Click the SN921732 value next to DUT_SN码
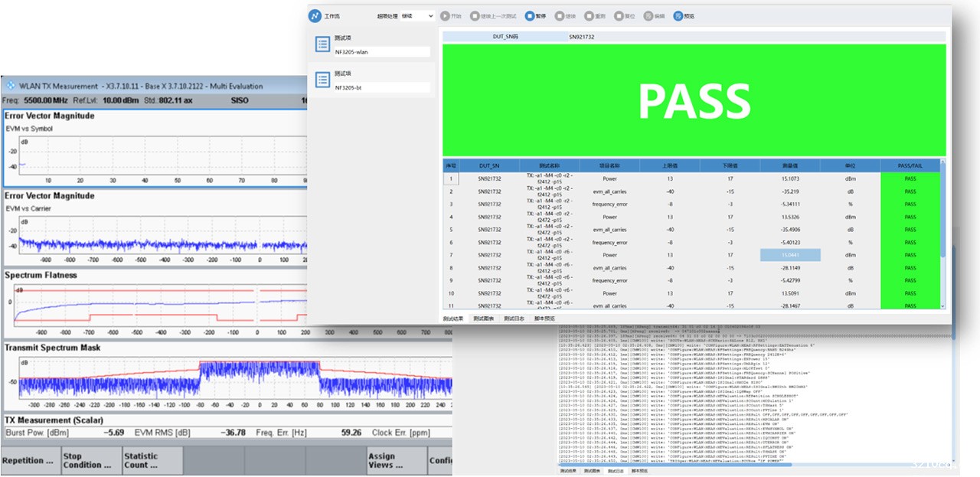Screen dimensions: 980x477 tap(581, 36)
